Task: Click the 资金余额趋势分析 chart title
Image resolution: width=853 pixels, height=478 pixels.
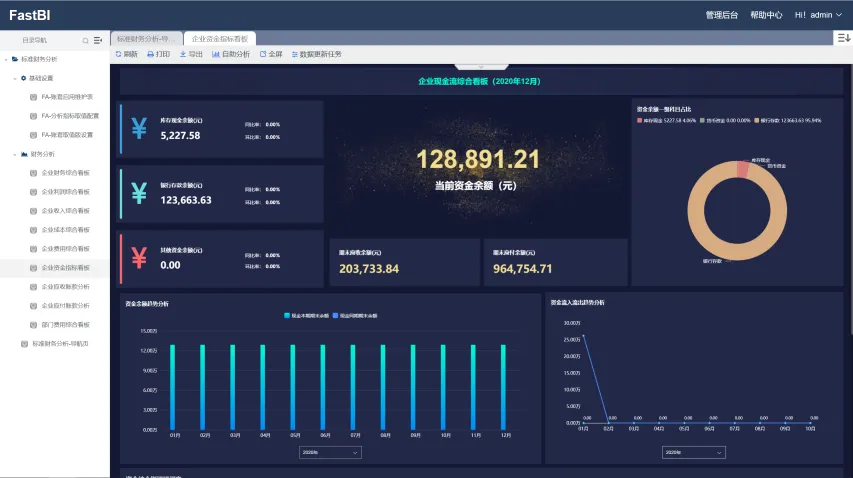Action: pos(147,304)
